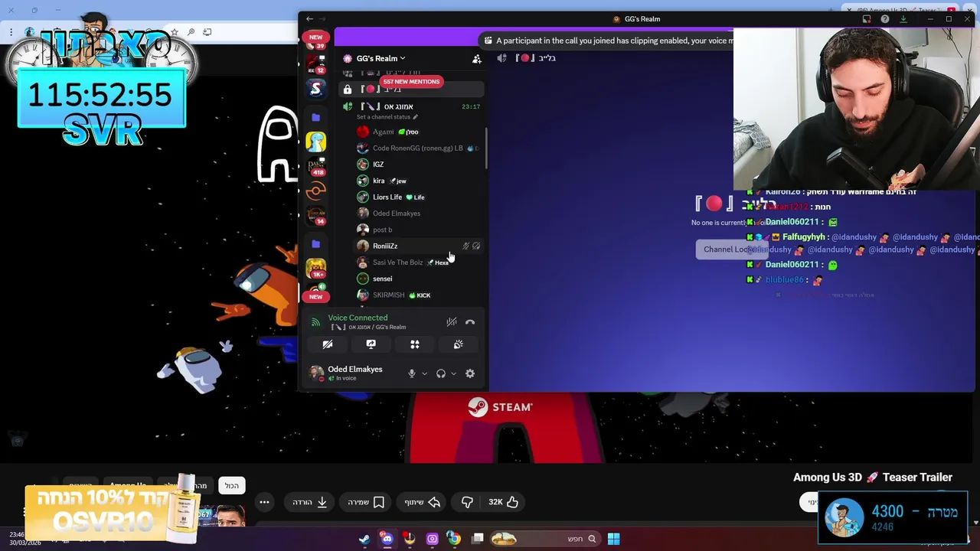Like the YouTube video (32K)
Viewport: 980px width, 551px height.
(x=504, y=502)
